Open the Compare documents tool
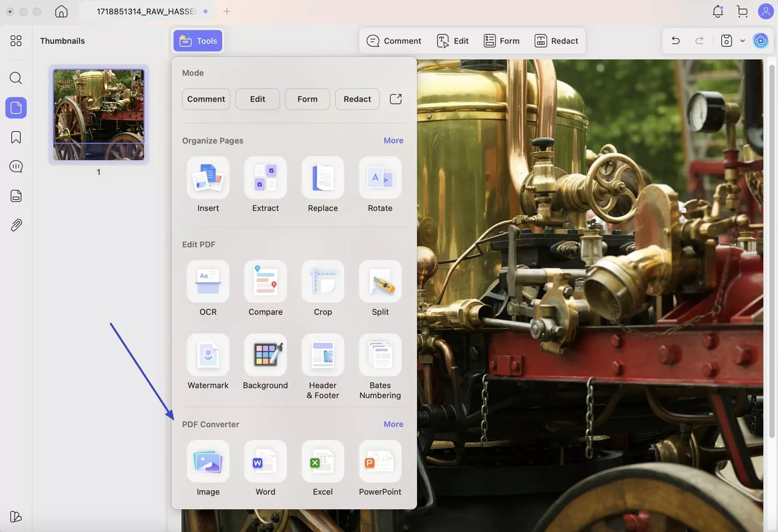This screenshot has width=778, height=532. (x=265, y=290)
